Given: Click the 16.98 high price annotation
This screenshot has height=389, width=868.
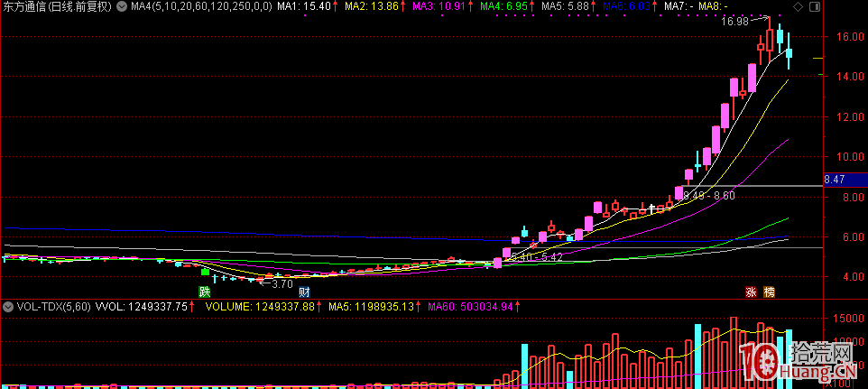Looking at the screenshot, I should [x=734, y=23].
